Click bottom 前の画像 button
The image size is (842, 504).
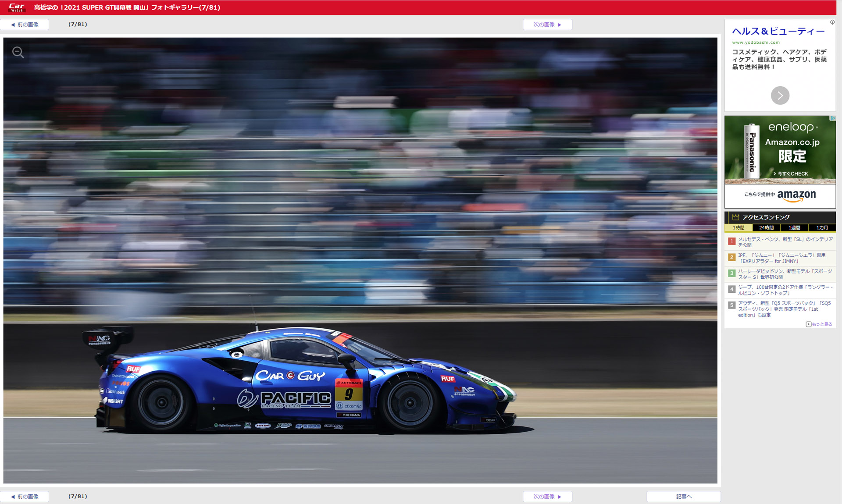pyautogui.click(x=25, y=497)
